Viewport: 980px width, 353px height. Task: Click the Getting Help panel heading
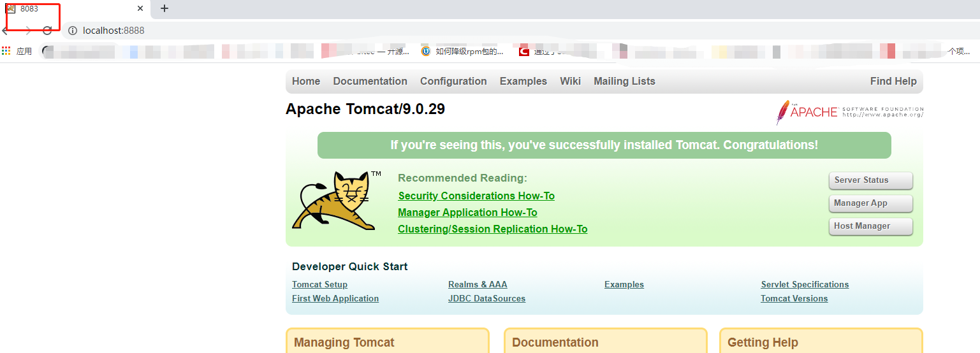pyautogui.click(x=763, y=342)
